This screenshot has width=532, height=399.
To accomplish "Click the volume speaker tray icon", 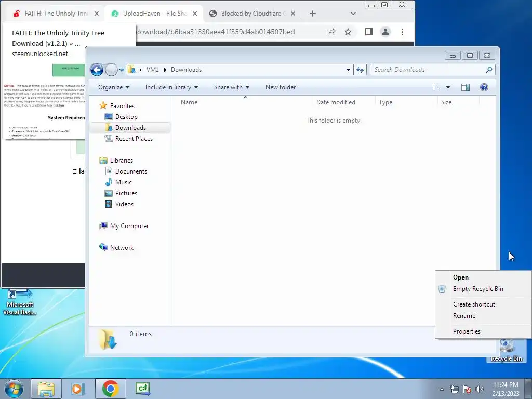I will click(480, 389).
